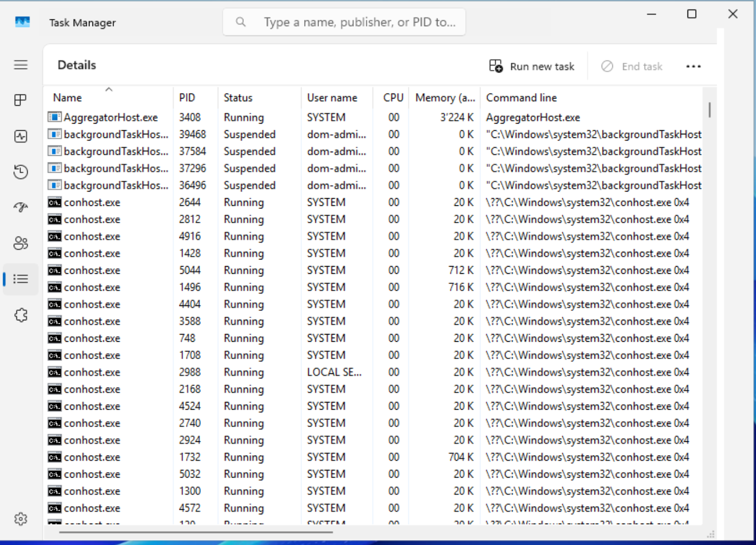Click icon of conhost.exe PID 5044
Screen dimensions: 756x545
click(x=55, y=270)
